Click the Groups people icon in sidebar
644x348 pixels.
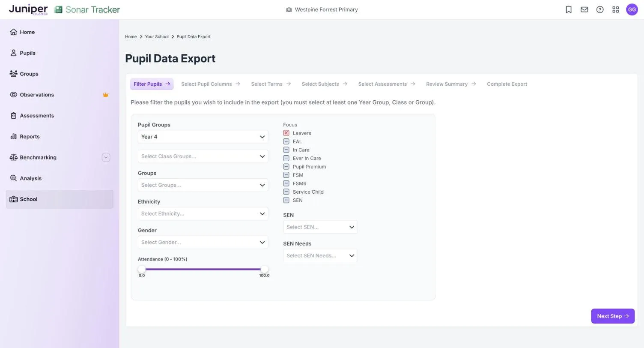pyautogui.click(x=13, y=74)
